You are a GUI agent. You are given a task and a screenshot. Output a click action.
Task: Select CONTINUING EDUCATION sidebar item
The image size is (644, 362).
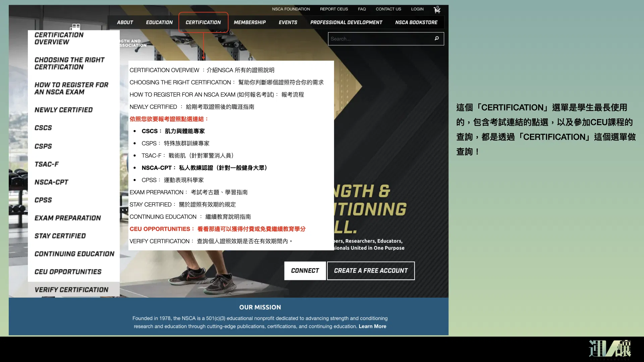pos(74,254)
